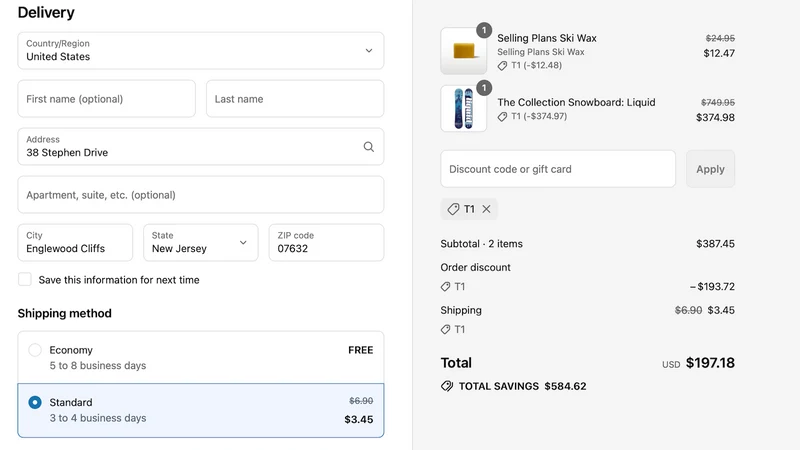Click the tag icon beside T1 (-$374.97)

pos(503,117)
